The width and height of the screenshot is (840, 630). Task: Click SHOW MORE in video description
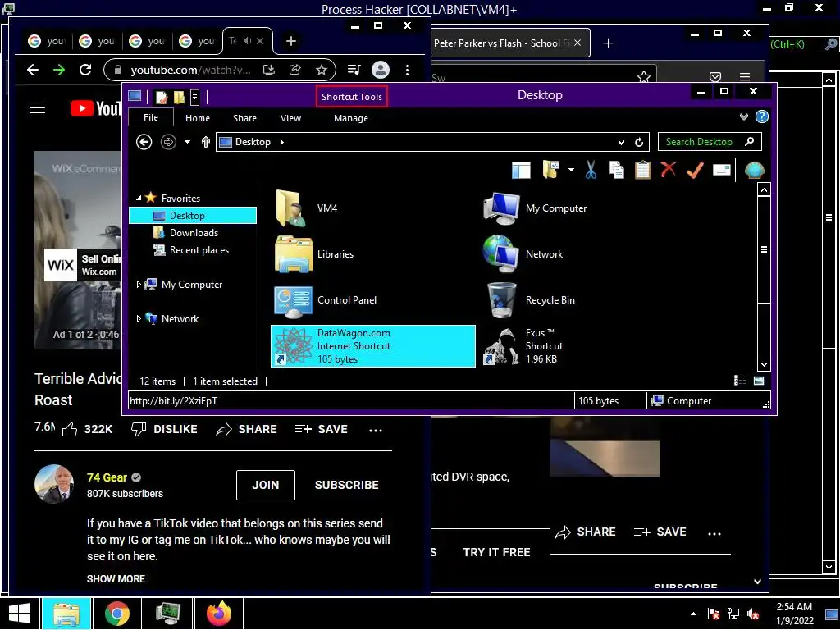pyautogui.click(x=116, y=578)
